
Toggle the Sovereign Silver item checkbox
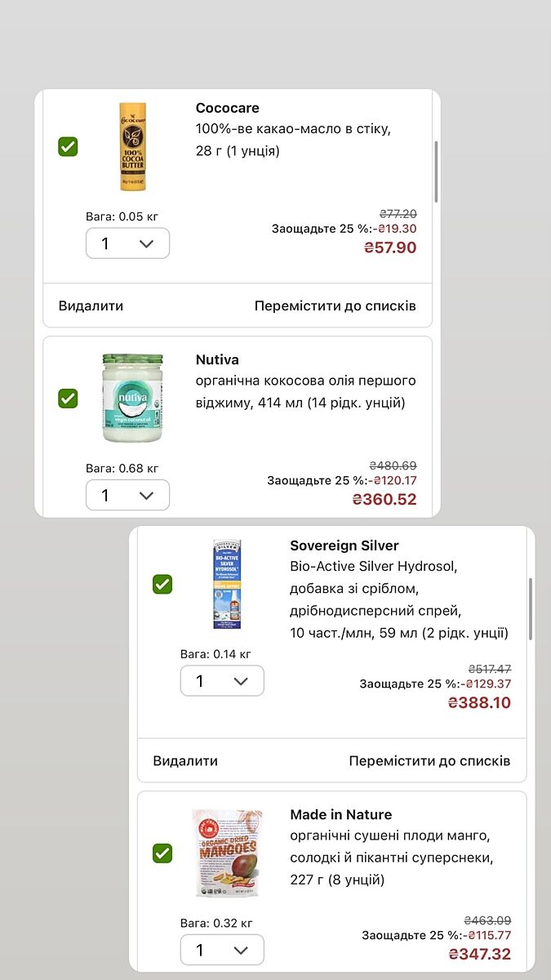(x=162, y=584)
